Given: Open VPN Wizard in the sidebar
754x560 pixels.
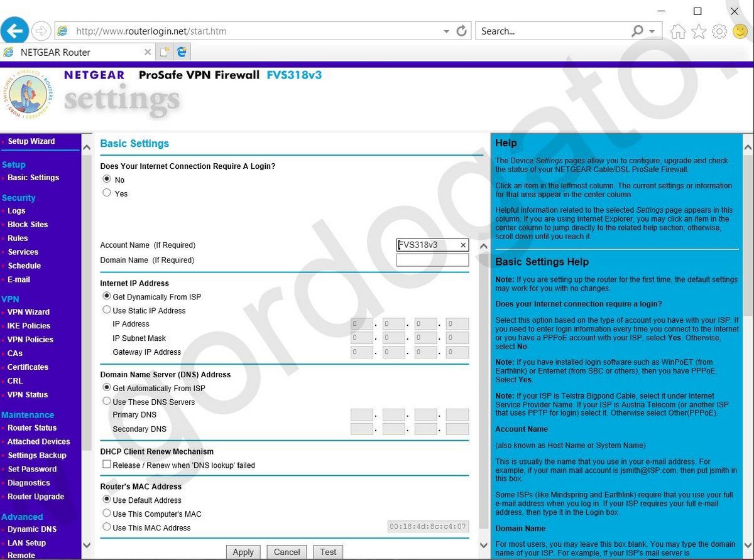Looking at the screenshot, I should click(x=28, y=312).
